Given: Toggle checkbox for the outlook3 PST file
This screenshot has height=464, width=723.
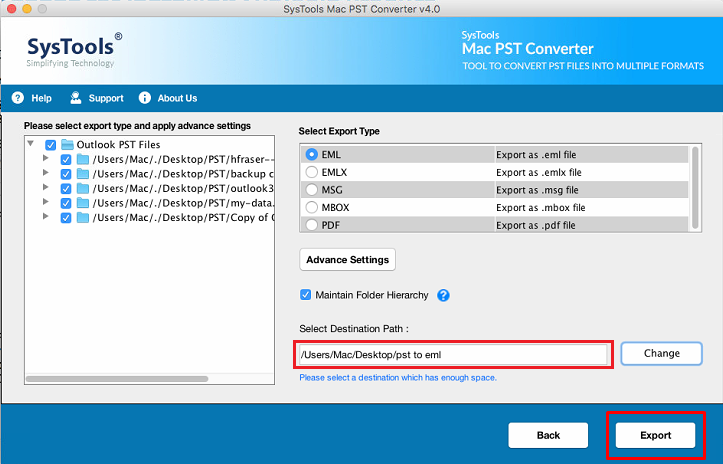Looking at the screenshot, I should coord(66,189).
